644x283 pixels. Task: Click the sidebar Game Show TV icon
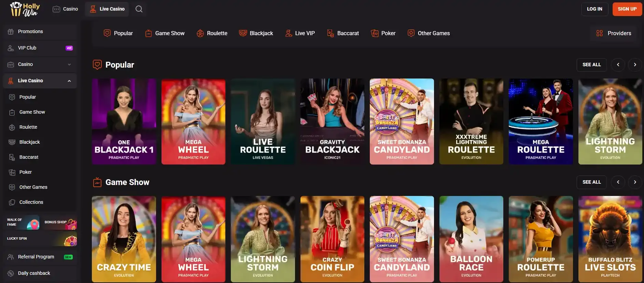click(x=12, y=112)
